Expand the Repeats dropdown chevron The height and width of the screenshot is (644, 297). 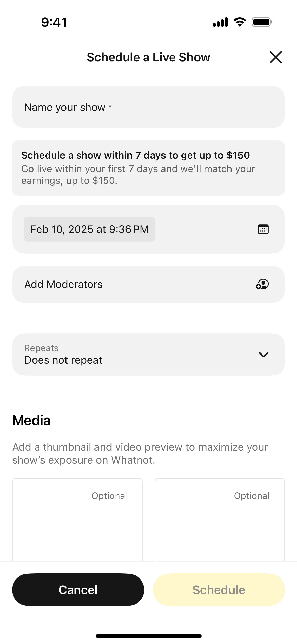tap(263, 355)
